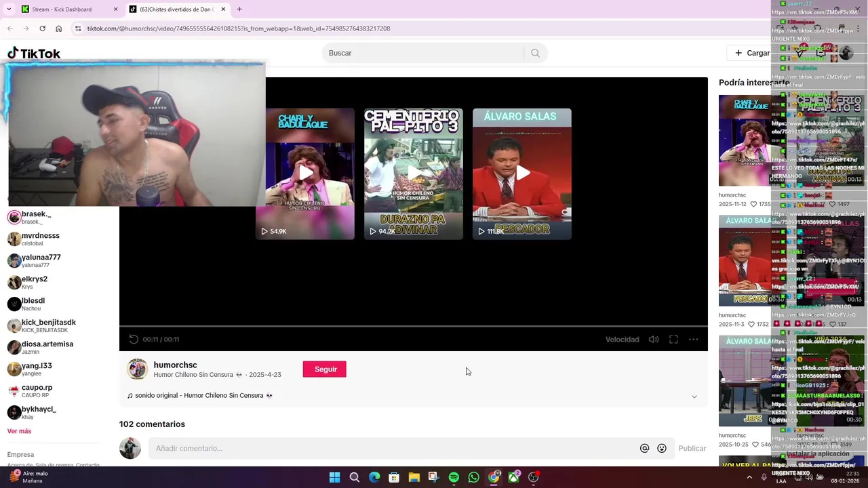Open File Explorer from taskbar
This screenshot has width=868, height=488.
click(x=414, y=477)
